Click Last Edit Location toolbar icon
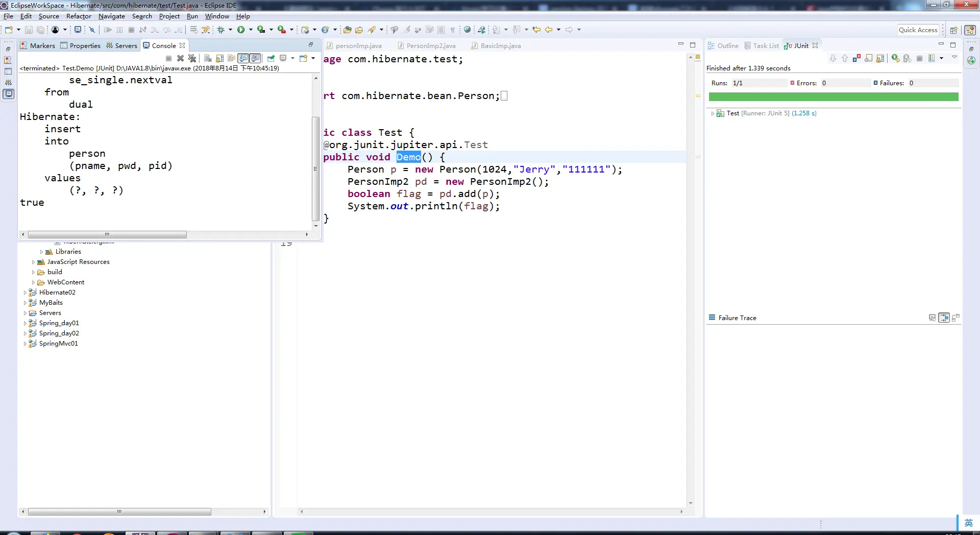 [536, 30]
